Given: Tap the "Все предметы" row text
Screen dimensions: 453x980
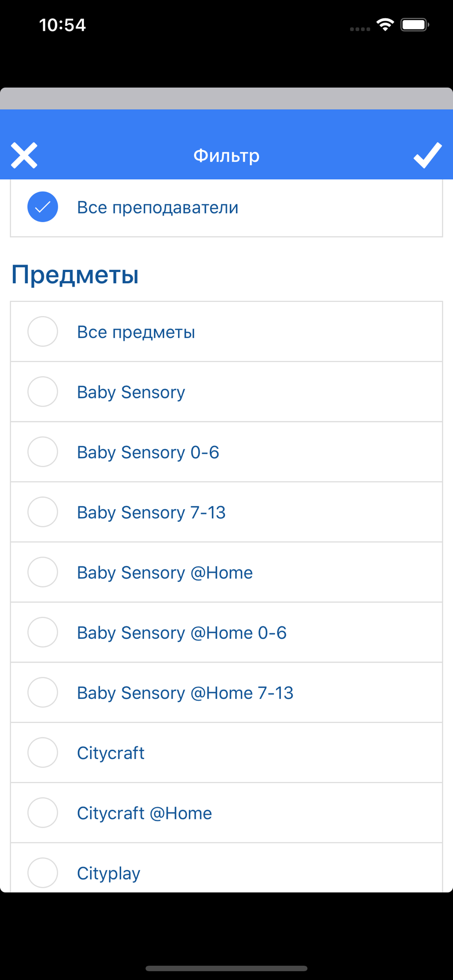Looking at the screenshot, I should [136, 332].
